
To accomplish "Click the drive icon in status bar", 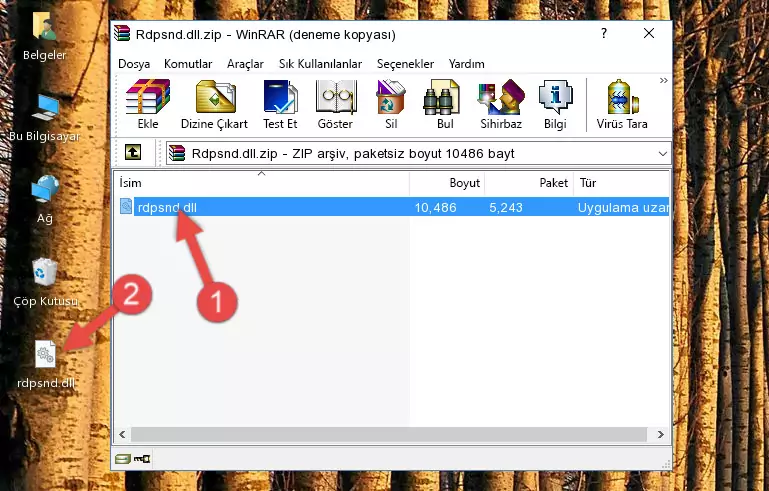I will coord(123,459).
